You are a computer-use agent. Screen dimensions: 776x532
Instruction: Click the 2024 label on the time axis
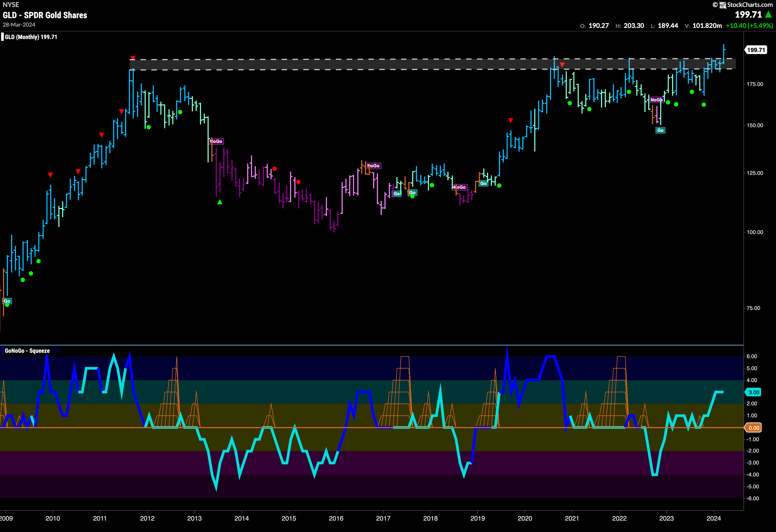(x=714, y=518)
